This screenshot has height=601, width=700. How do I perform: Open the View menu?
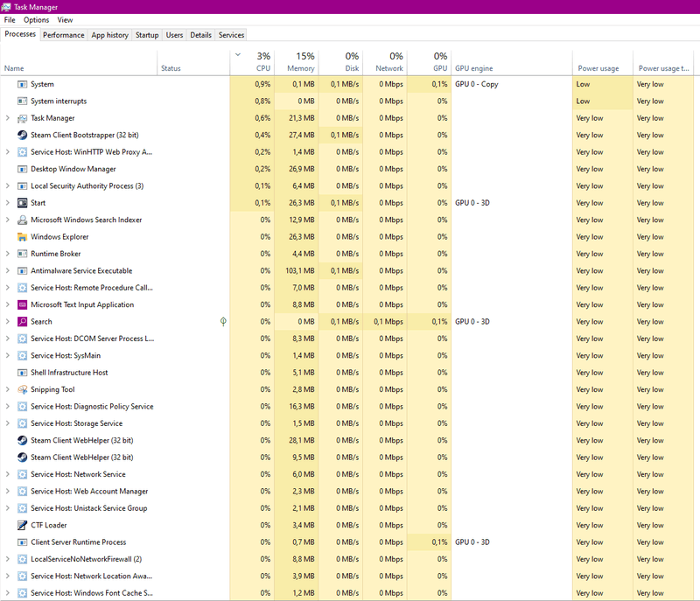click(x=65, y=20)
